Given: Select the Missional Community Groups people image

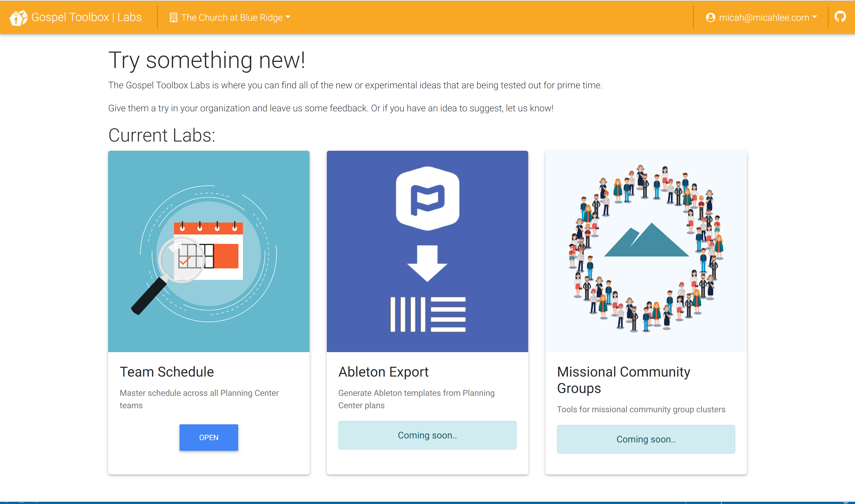Looking at the screenshot, I should pos(646,251).
